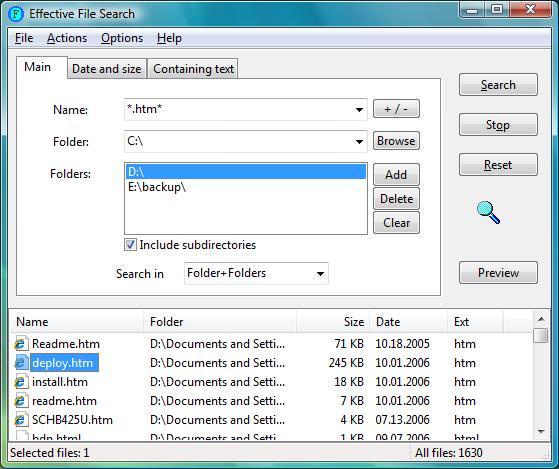Image resolution: width=559 pixels, height=469 pixels.
Task: Switch to the Containing text tab
Action: (x=193, y=69)
